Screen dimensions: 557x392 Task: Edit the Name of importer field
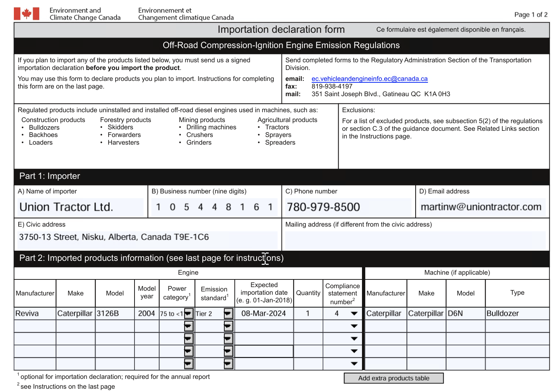(x=81, y=207)
